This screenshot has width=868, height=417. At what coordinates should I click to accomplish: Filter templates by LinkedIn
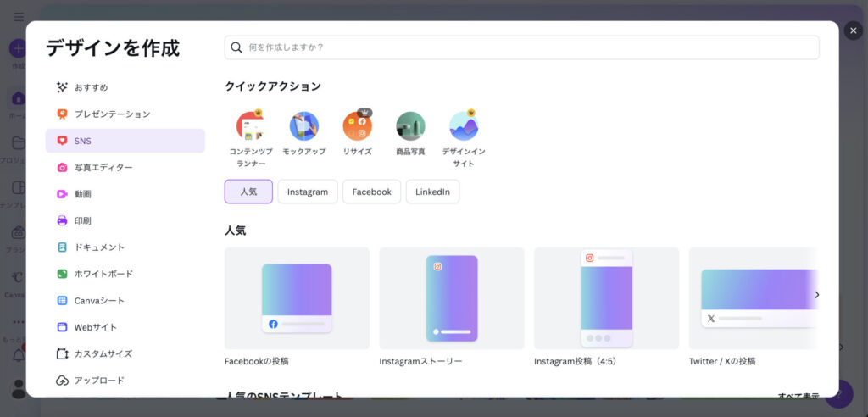pos(432,192)
